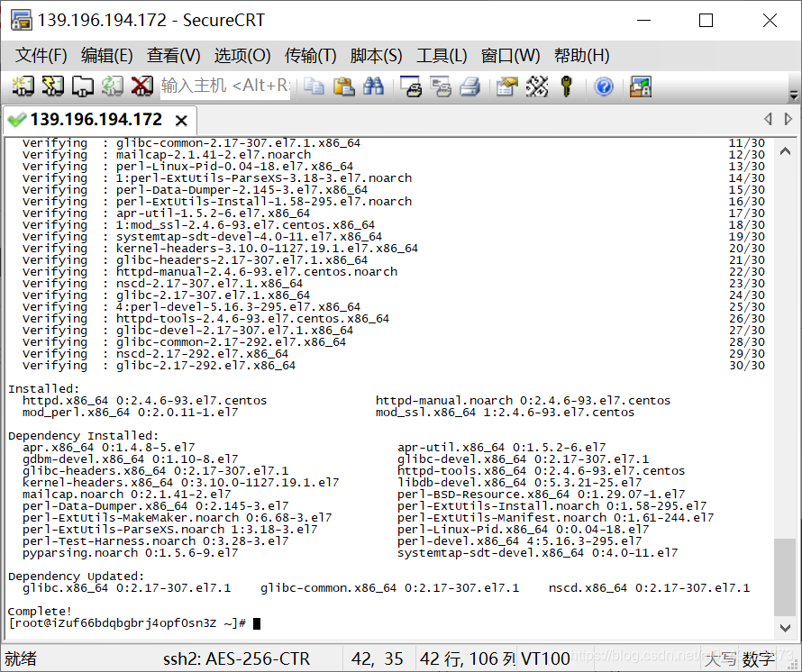This screenshot has width=802, height=672.
Task: Open the 脚本(S) menu
Action: coord(377,55)
